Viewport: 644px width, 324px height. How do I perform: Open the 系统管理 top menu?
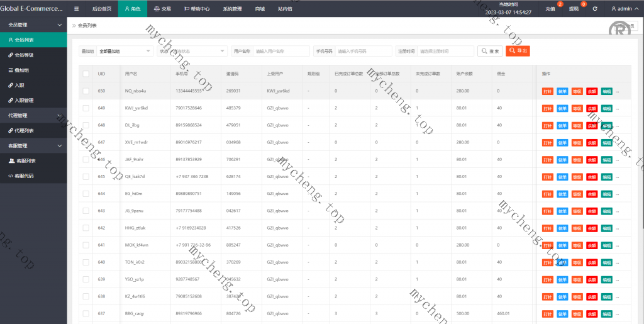coord(232,9)
